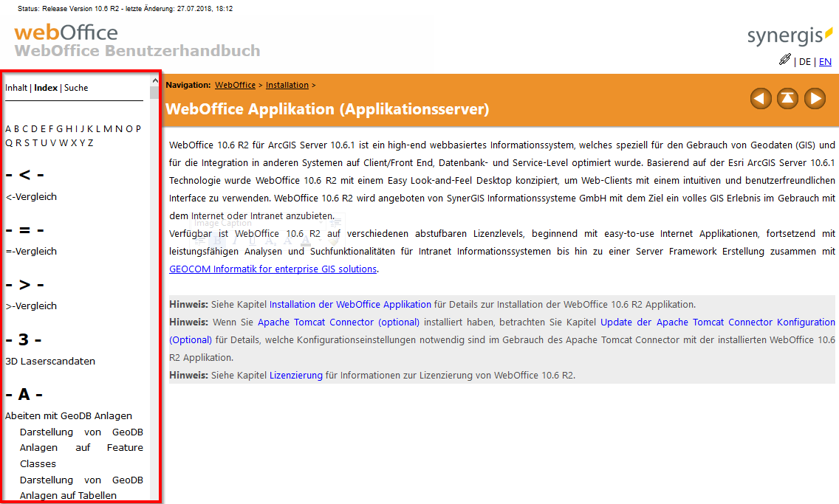
Task: Click the '- 3 -' index section heading
Action: pyautogui.click(x=24, y=339)
